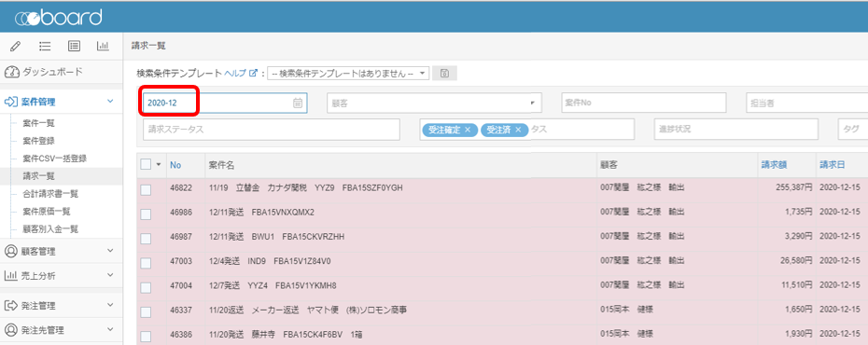The width and height of the screenshot is (868, 345).
Task: Check the row for case 47003
Action: (x=146, y=263)
